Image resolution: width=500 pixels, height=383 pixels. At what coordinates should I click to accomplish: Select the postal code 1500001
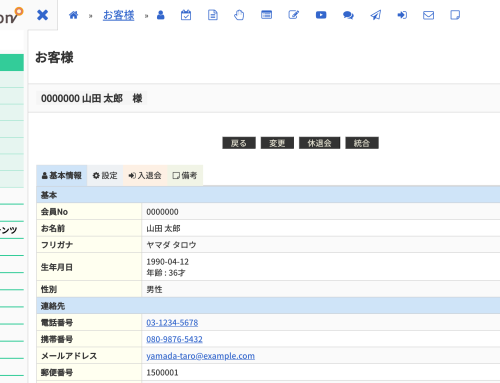[x=162, y=372]
